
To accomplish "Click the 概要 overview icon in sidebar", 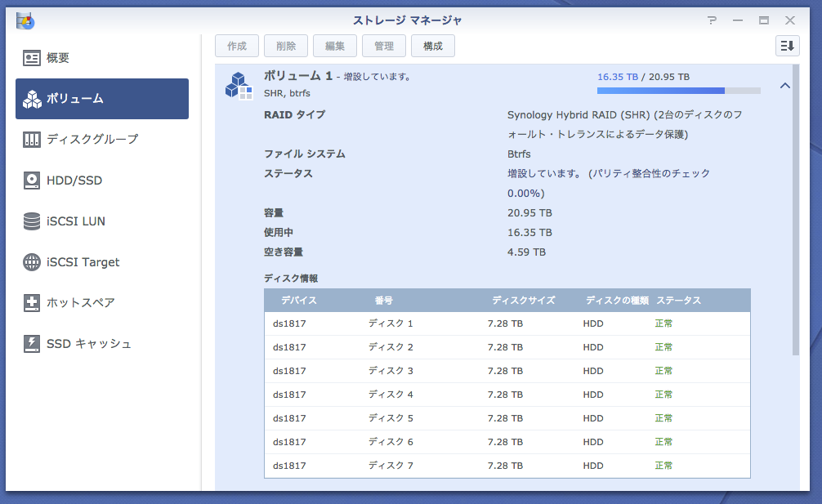I will (x=32, y=58).
